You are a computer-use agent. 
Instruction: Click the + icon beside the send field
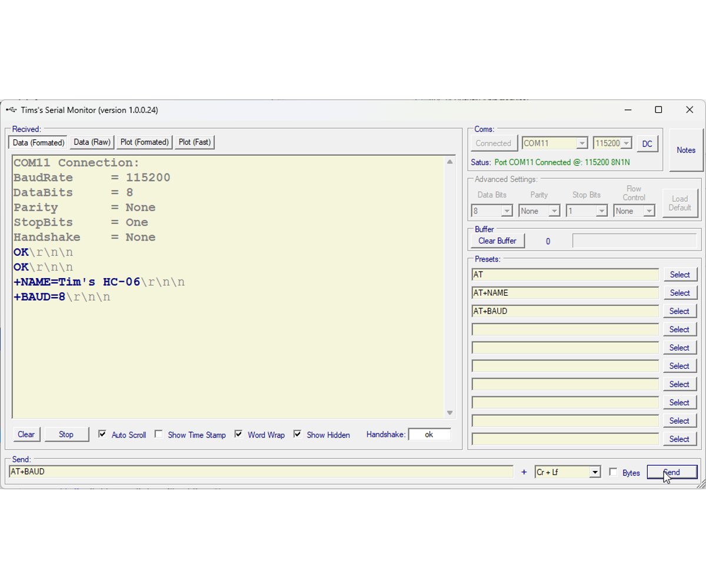(x=524, y=472)
